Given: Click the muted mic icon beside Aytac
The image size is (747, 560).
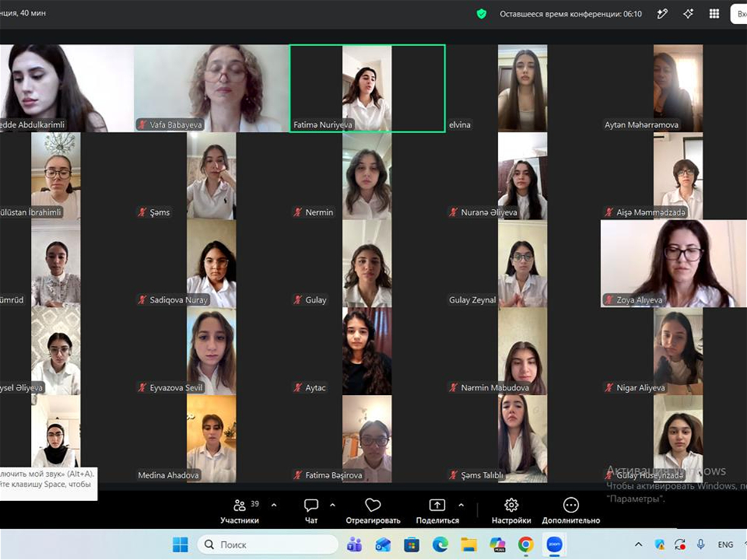Looking at the screenshot, I should tap(298, 388).
